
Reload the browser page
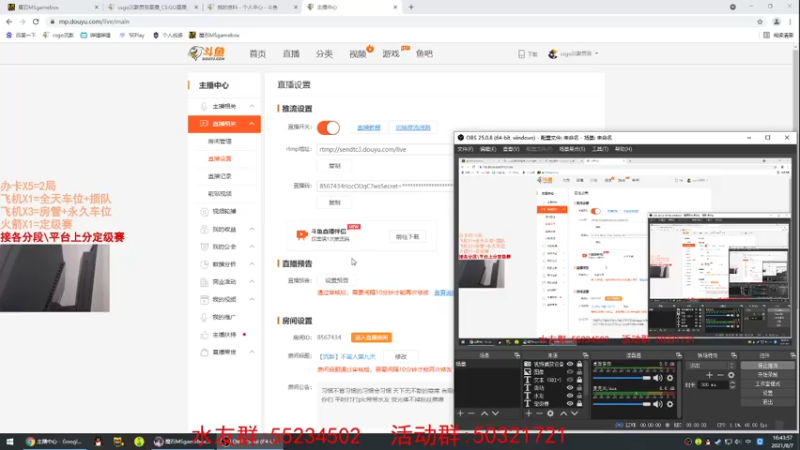point(36,21)
